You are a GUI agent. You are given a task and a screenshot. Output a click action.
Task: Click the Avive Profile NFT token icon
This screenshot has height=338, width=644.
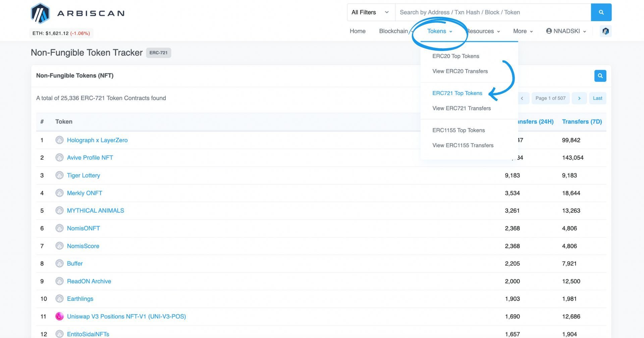(59, 158)
